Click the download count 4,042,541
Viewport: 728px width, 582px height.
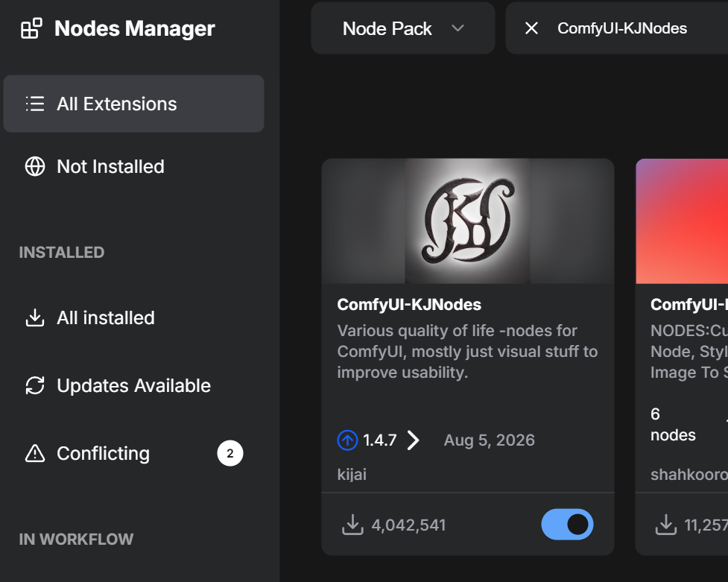coord(408,525)
